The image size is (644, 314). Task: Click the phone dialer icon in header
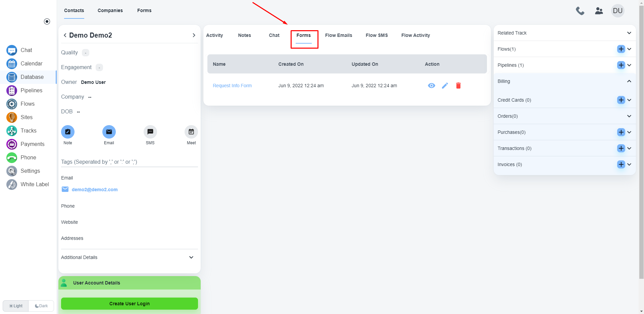580,11
